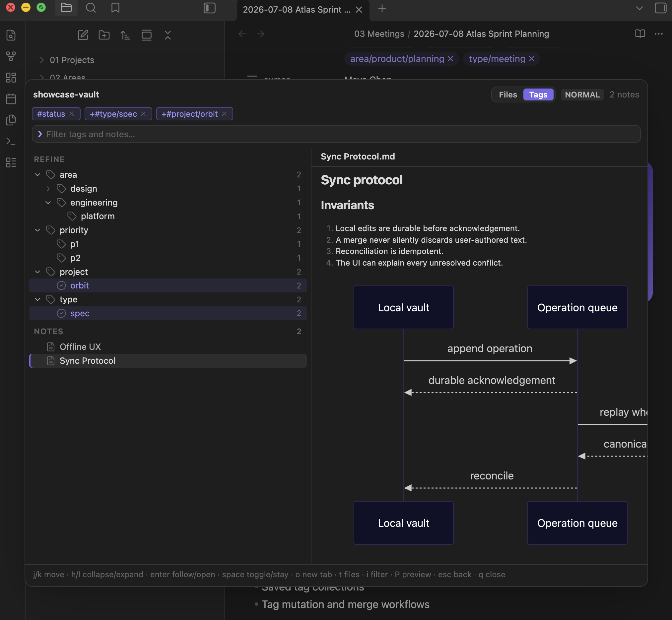The width and height of the screenshot is (672, 620).
Task: Switch to Files mode
Action: pyautogui.click(x=507, y=94)
